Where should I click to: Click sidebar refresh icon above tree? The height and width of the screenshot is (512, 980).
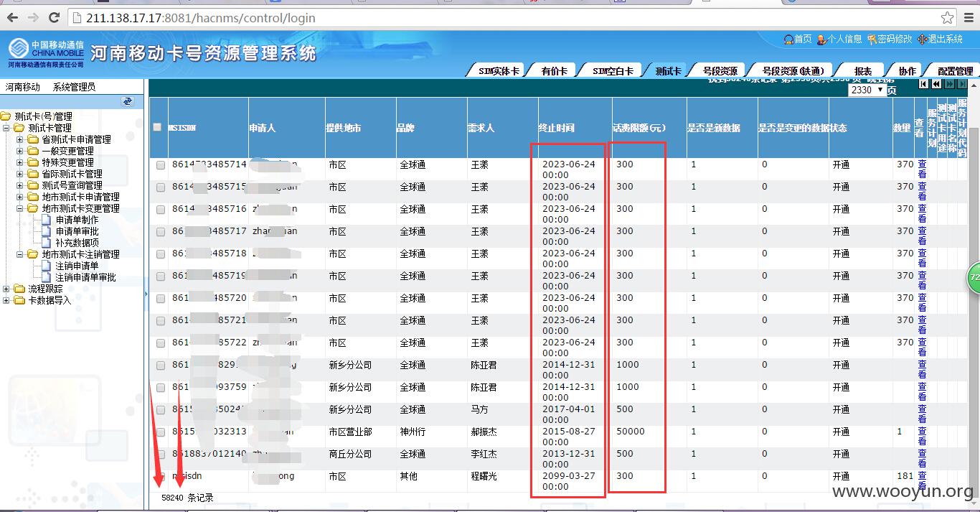point(128,101)
